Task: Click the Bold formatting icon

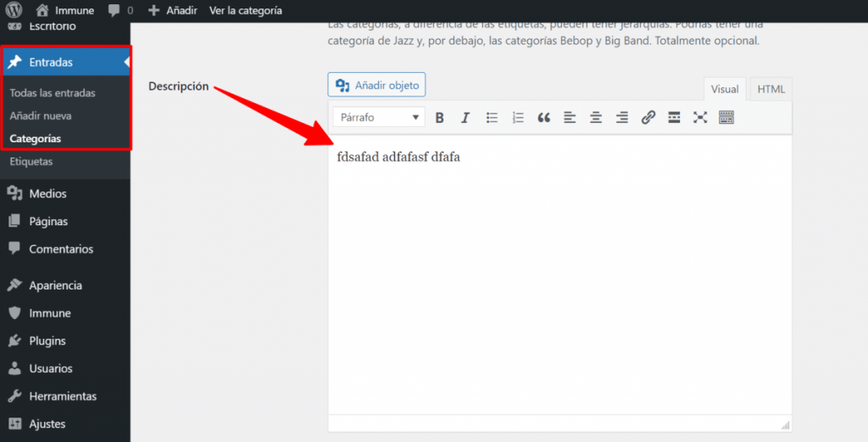Action: coord(439,118)
